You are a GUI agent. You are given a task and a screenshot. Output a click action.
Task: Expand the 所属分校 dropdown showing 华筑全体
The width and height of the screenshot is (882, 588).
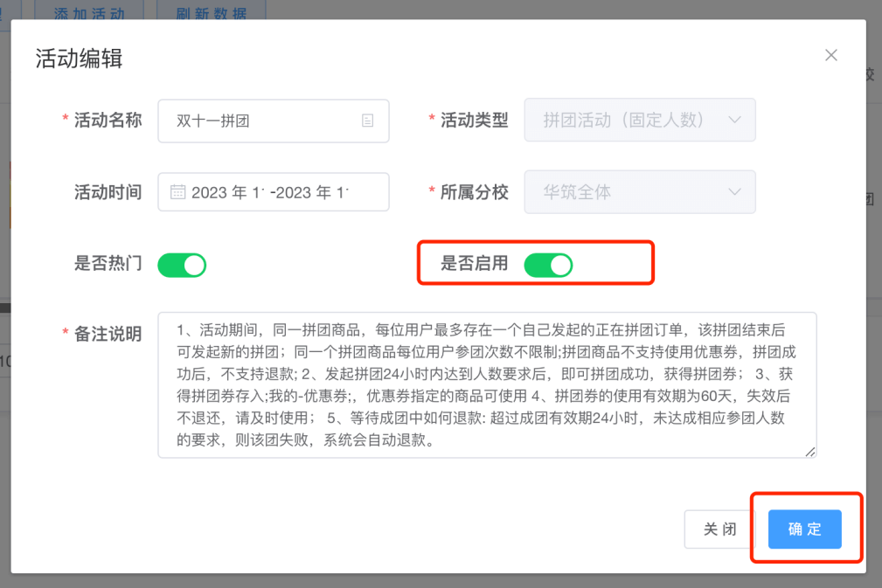point(640,192)
